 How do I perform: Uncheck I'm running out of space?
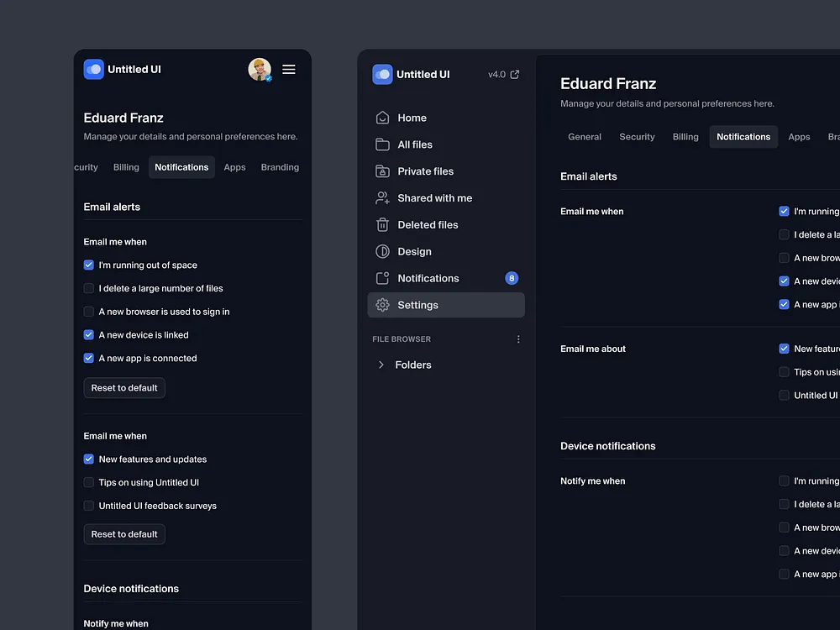click(x=88, y=265)
